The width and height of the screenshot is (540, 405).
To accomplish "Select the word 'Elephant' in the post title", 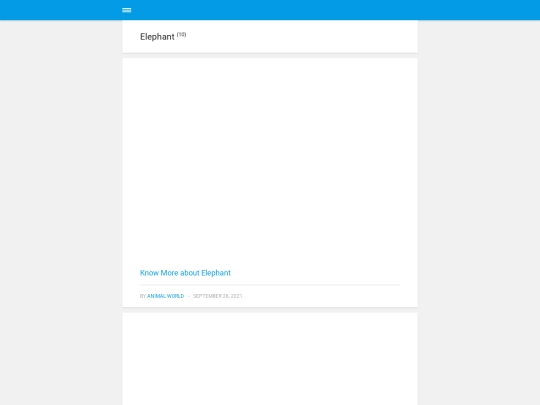I will tap(216, 273).
